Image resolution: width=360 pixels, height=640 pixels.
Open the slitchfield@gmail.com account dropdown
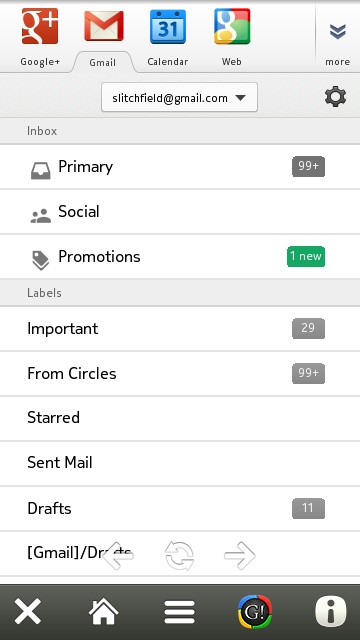point(180,97)
